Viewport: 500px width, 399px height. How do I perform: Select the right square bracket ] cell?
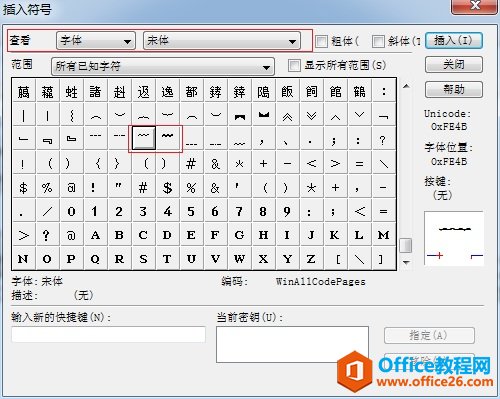click(x=384, y=258)
